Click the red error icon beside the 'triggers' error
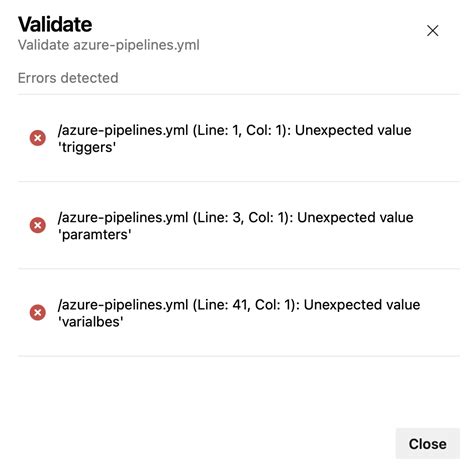The height and width of the screenshot is (472, 474). coord(38,138)
